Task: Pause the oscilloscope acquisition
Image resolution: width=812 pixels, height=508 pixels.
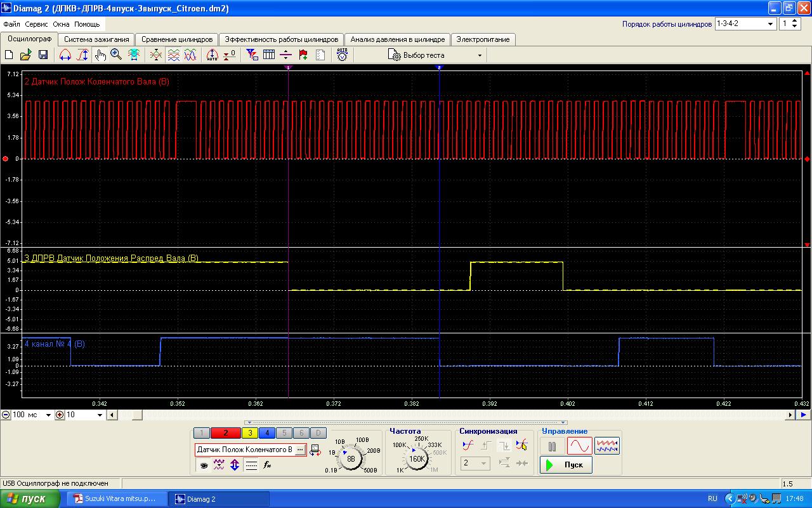Action: [552, 446]
